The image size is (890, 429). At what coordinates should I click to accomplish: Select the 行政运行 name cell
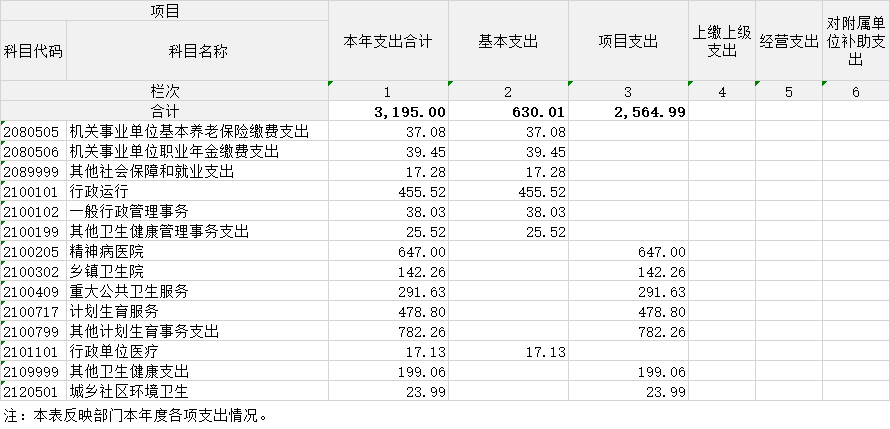click(x=197, y=191)
